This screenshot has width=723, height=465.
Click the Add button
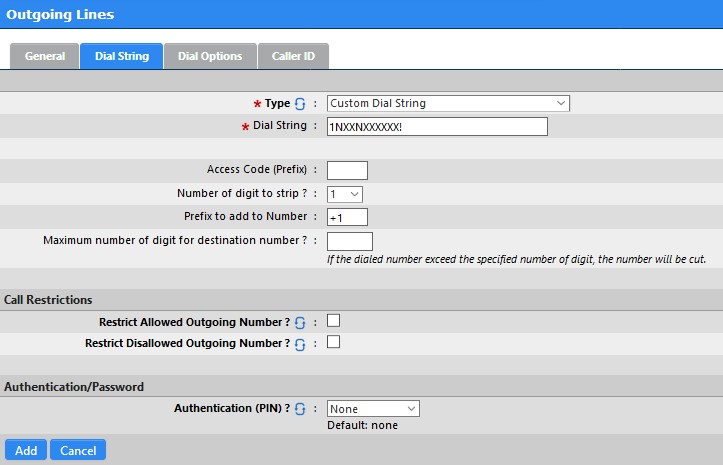[26, 450]
